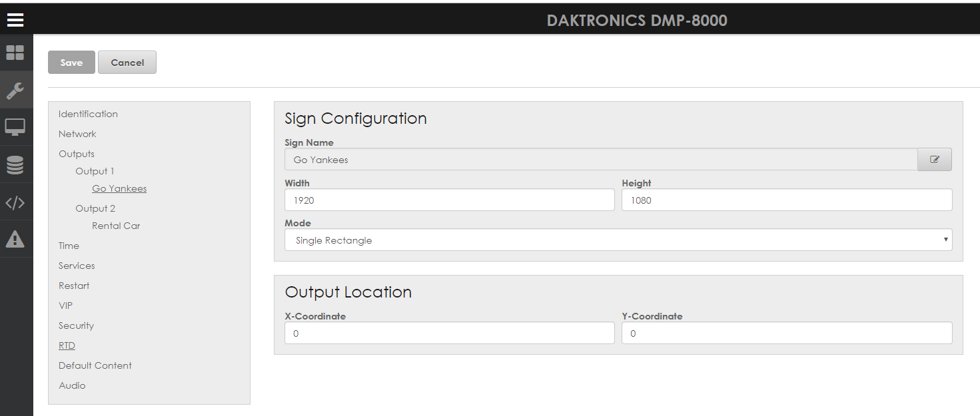This screenshot has width=980, height=416.
Task: Open the Time settings page
Action: point(69,245)
